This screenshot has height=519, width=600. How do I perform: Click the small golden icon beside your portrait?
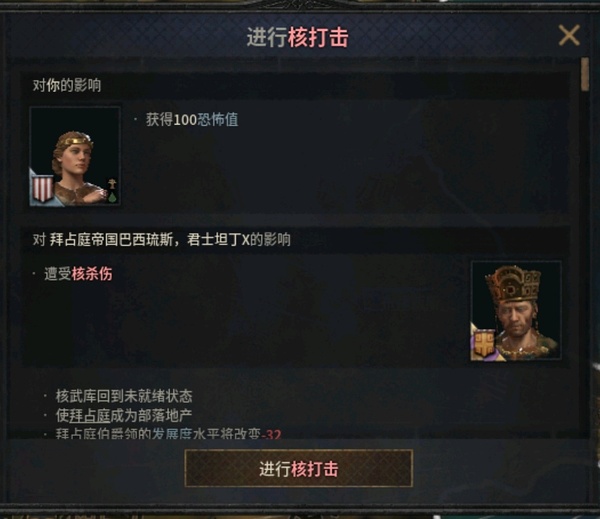(112, 184)
